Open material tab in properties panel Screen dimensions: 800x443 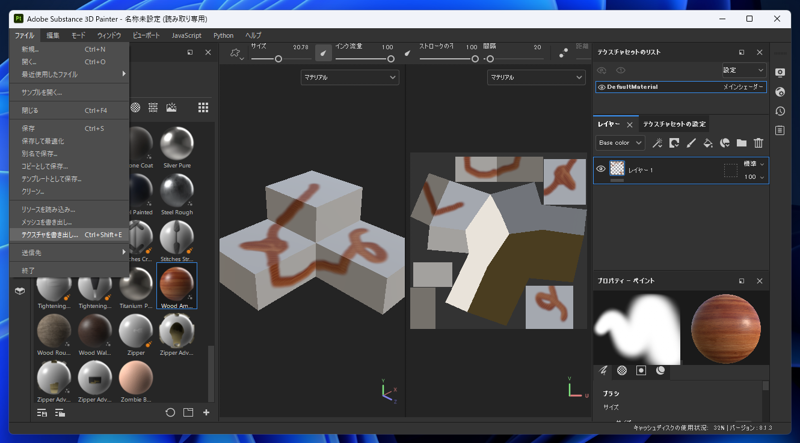pos(661,371)
